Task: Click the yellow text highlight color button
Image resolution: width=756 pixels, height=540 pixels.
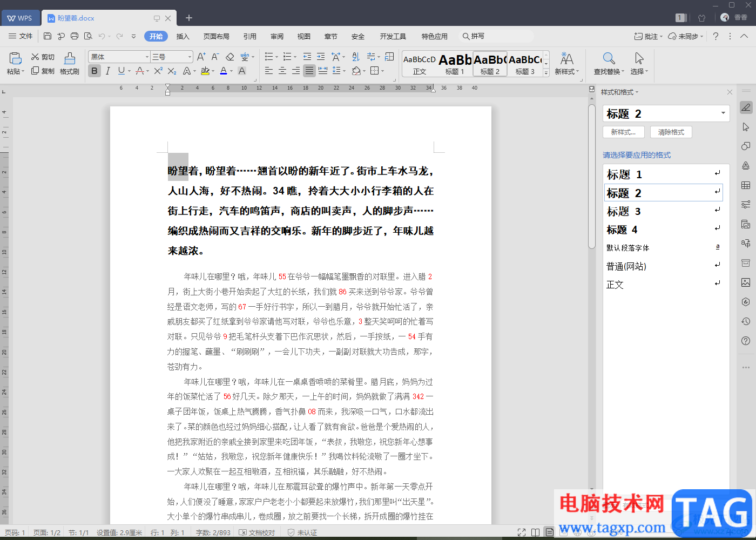Action: tap(205, 71)
